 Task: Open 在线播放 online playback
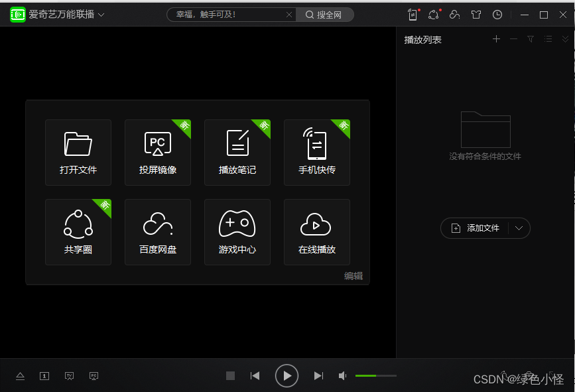pyautogui.click(x=317, y=232)
